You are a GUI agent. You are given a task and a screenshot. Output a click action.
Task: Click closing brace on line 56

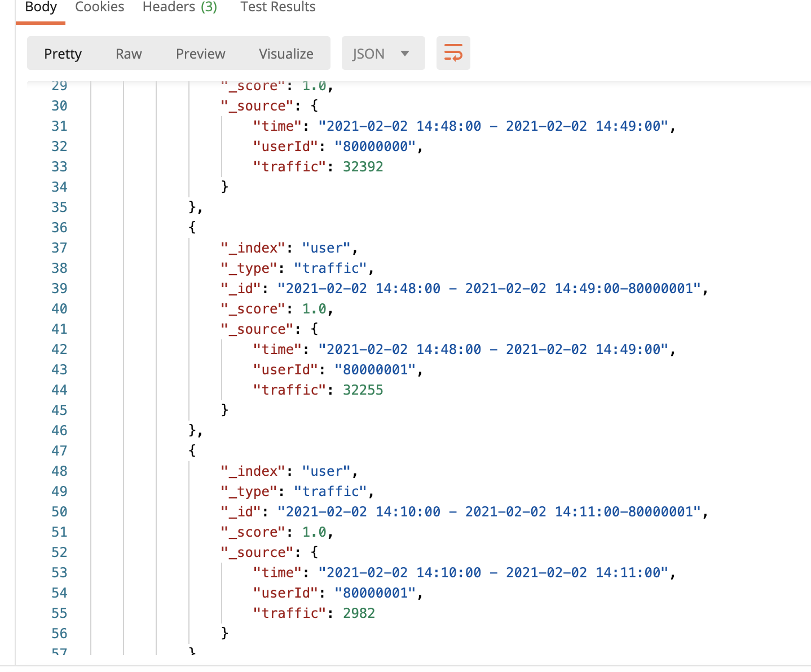[224, 633]
